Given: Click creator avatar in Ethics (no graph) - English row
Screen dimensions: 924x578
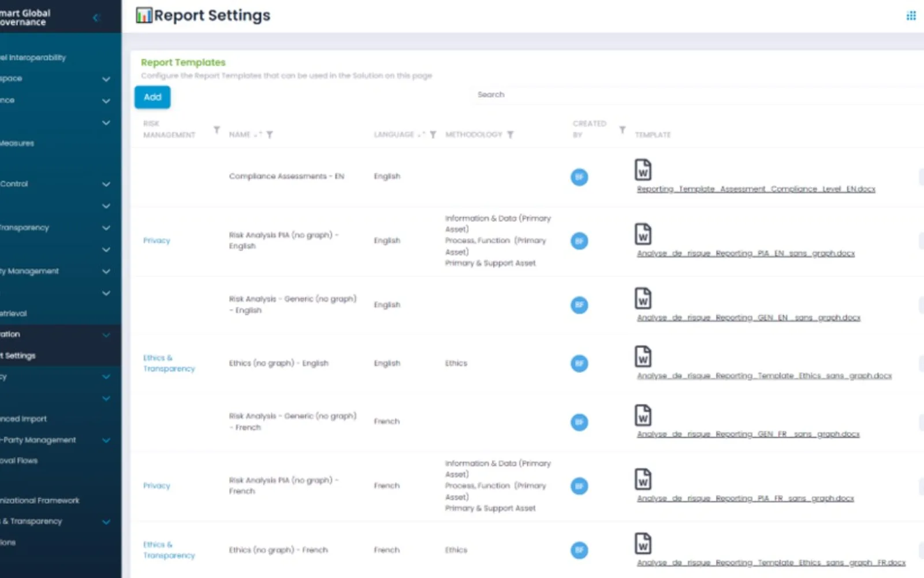Looking at the screenshot, I should (x=579, y=364).
